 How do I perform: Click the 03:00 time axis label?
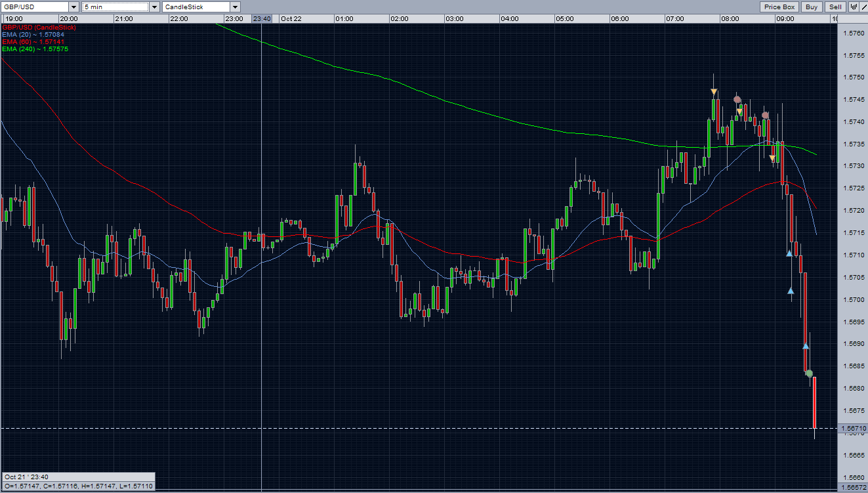click(x=455, y=18)
